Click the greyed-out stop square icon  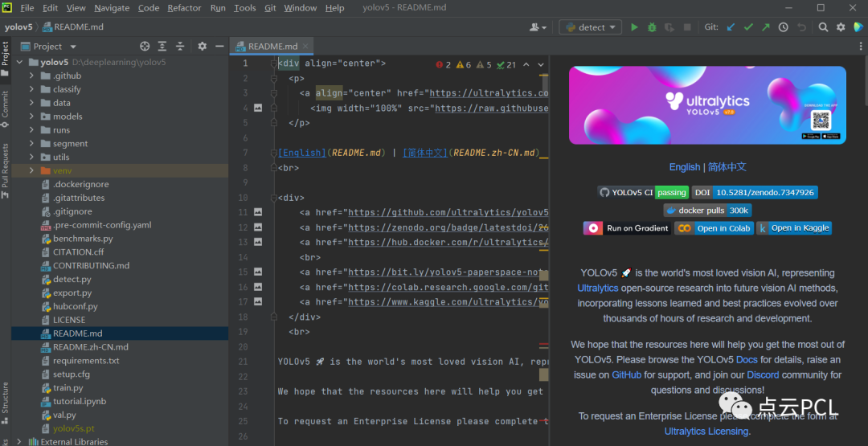click(687, 27)
